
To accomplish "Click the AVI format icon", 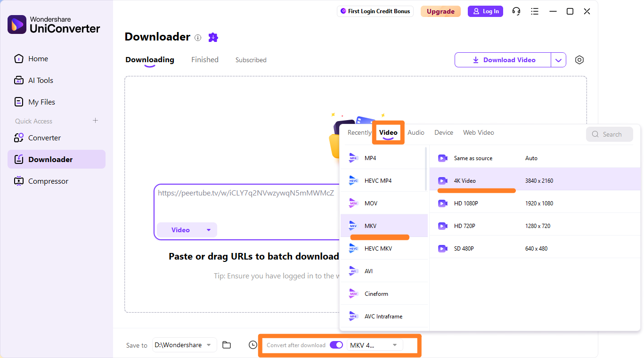I will coord(353,271).
